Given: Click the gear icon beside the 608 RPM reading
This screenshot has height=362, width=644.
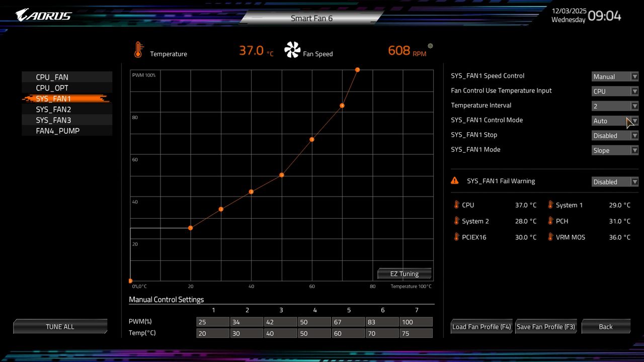Looking at the screenshot, I should pos(430,46).
